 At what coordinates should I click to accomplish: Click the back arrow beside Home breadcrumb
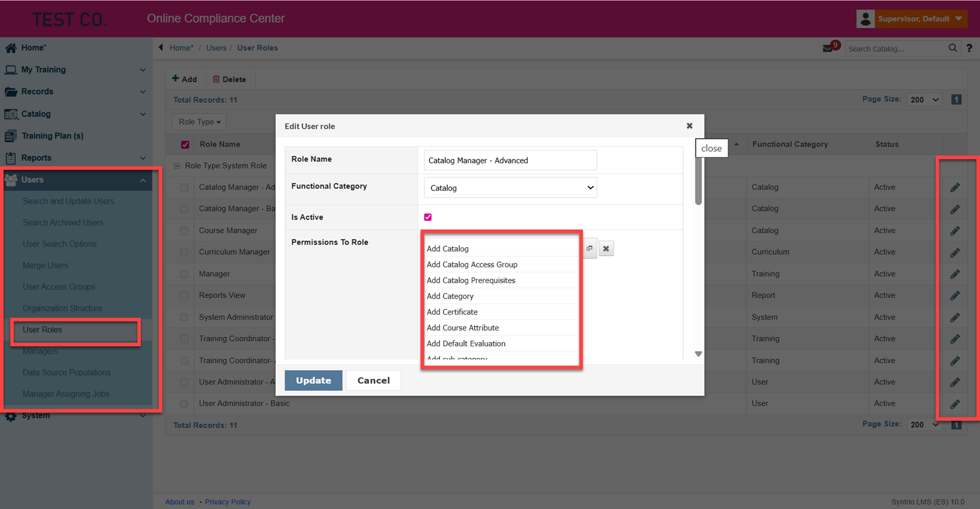point(161,48)
